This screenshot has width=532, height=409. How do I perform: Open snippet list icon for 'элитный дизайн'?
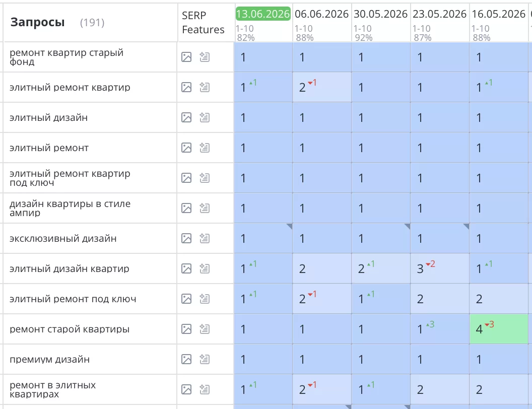tap(205, 117)
